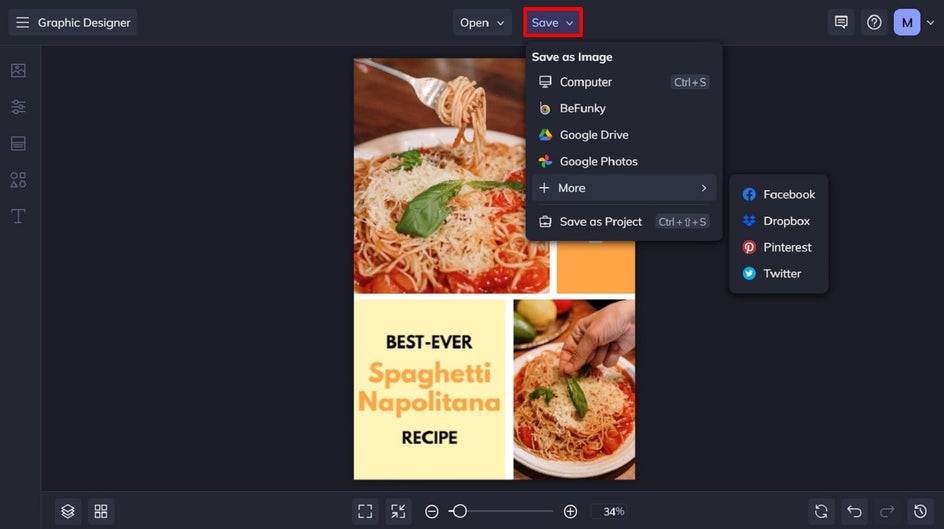This screenshot has width=944, height=529.
Task: Open the Open dropdown menu
Action: coord(482,22)
